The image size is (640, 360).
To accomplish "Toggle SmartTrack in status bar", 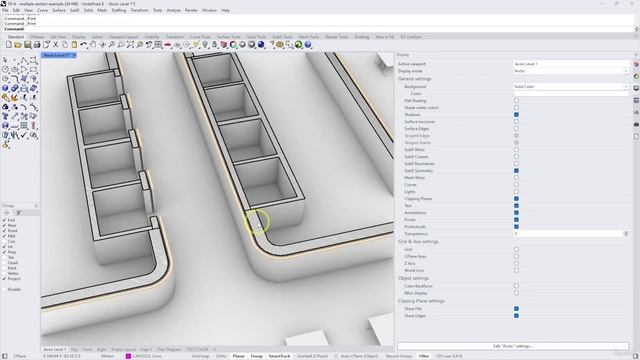I will coord(279,356).
